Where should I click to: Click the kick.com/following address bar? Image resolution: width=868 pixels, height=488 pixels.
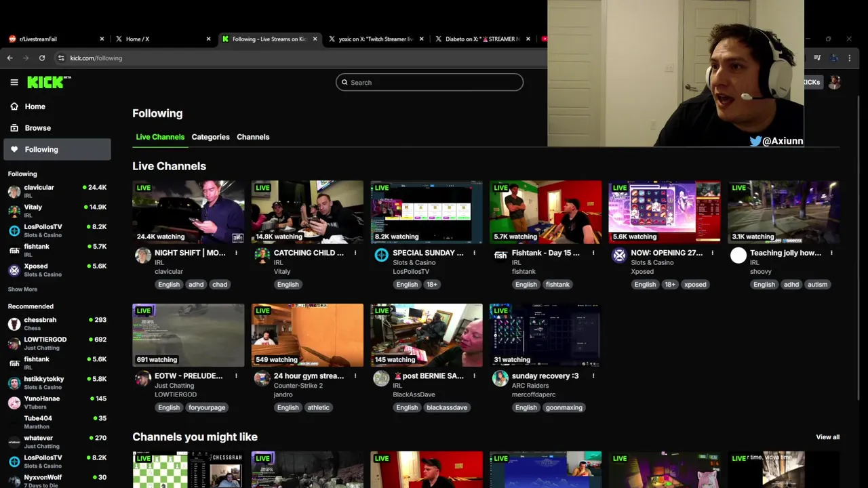tap(96, 58)
